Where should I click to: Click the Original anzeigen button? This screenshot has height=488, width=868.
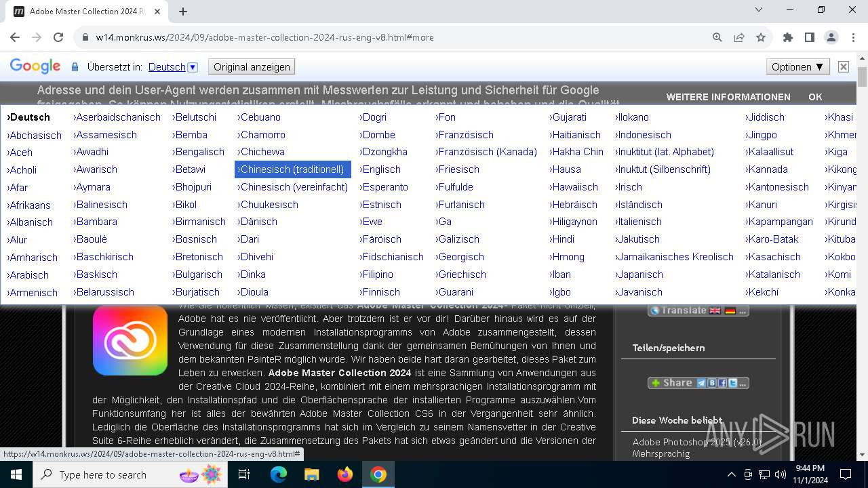[252, 67]
